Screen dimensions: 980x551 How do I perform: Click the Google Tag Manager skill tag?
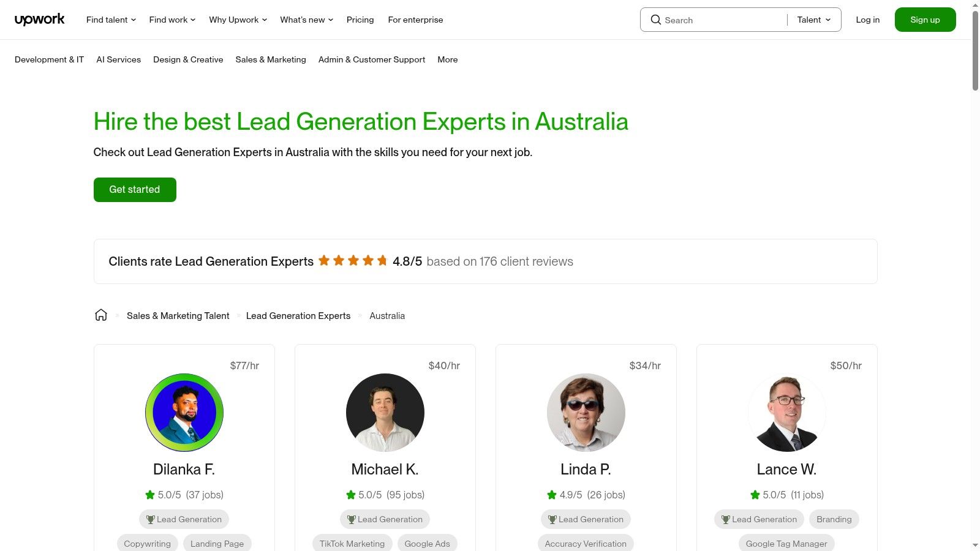coord(786,544)
